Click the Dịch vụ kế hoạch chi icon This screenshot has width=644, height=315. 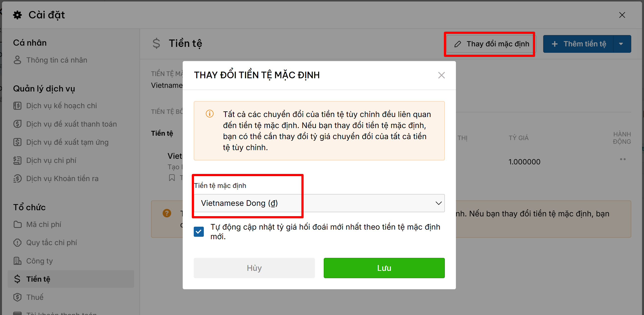click(17, 106)
